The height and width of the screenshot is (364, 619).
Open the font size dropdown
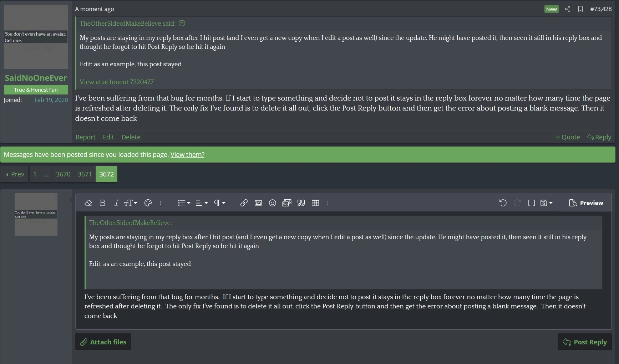click(x=130, y=203)
